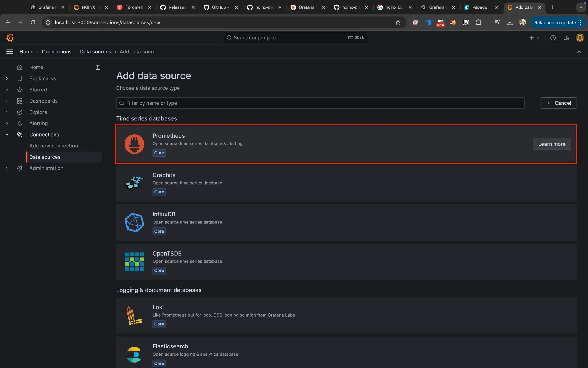Toggle the hamburger navigation menu
The width and height of the screenshot is (588, 368).
pyautogui.click(x=10, y=52)
